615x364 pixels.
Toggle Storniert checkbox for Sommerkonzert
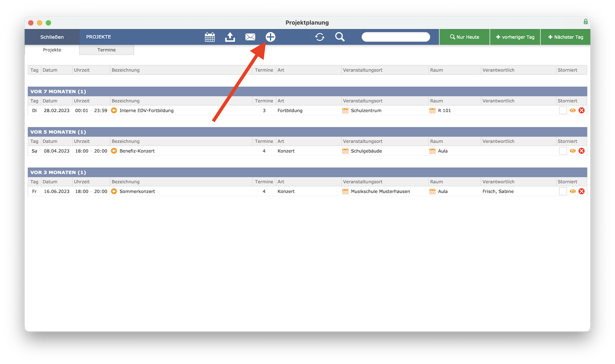pos(563,191)
